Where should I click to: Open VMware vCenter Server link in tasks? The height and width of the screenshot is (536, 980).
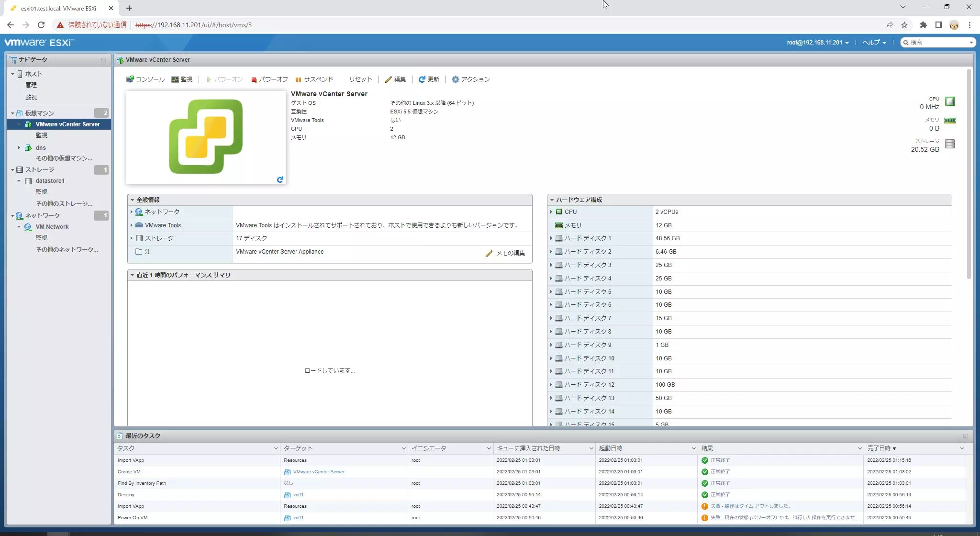tap(319, 472)
